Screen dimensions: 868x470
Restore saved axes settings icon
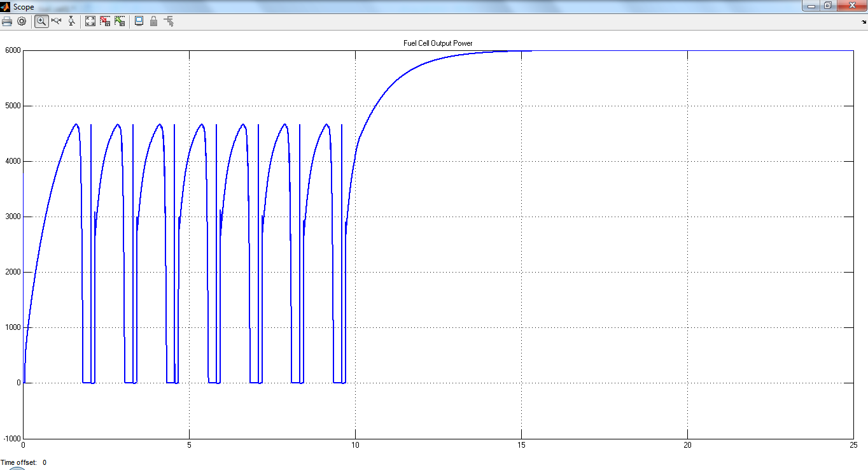[x=120, y=21]
